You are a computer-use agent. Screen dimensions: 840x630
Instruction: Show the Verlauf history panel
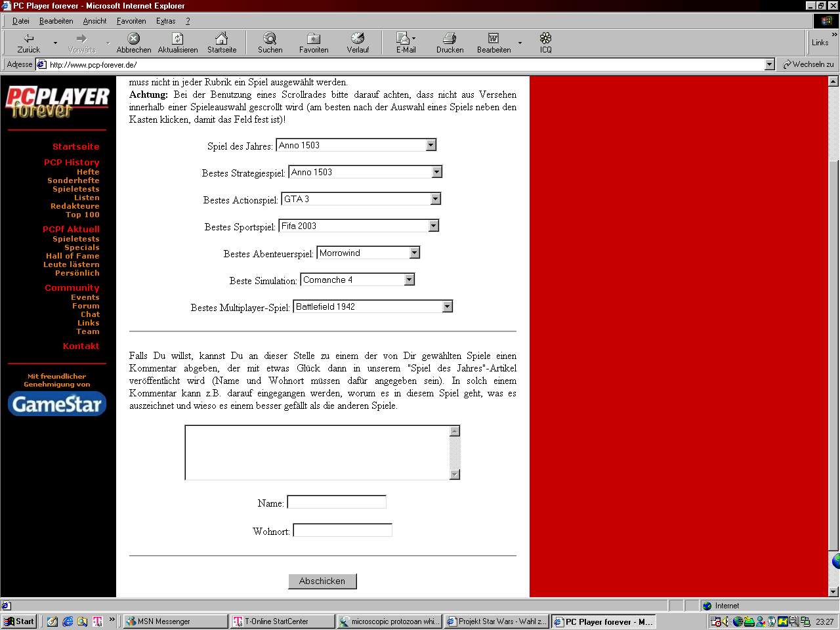[x=358, y=43]
